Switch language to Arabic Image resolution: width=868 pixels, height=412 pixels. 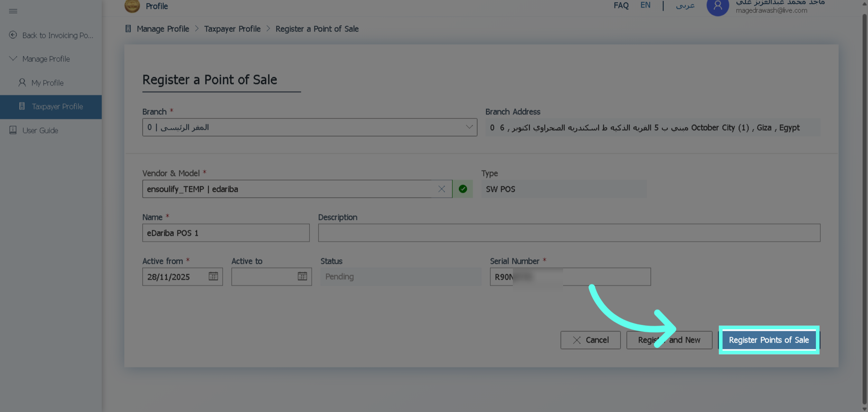pos(685,5)
